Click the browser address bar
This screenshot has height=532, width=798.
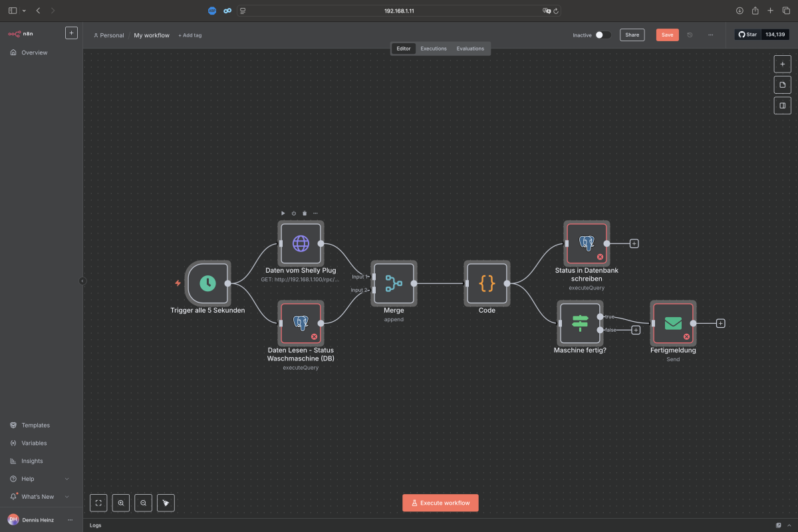coord(399,11)
